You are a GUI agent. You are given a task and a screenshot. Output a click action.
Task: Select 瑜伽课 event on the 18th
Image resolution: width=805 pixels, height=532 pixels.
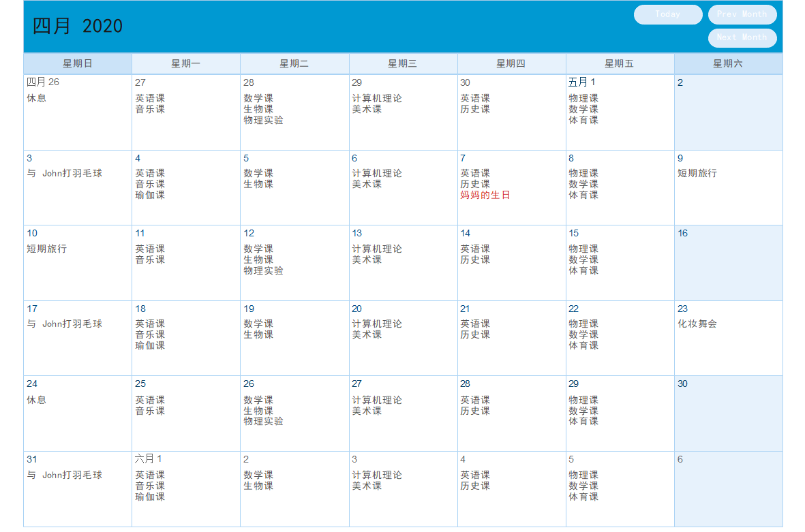click(x=150, y=346)
